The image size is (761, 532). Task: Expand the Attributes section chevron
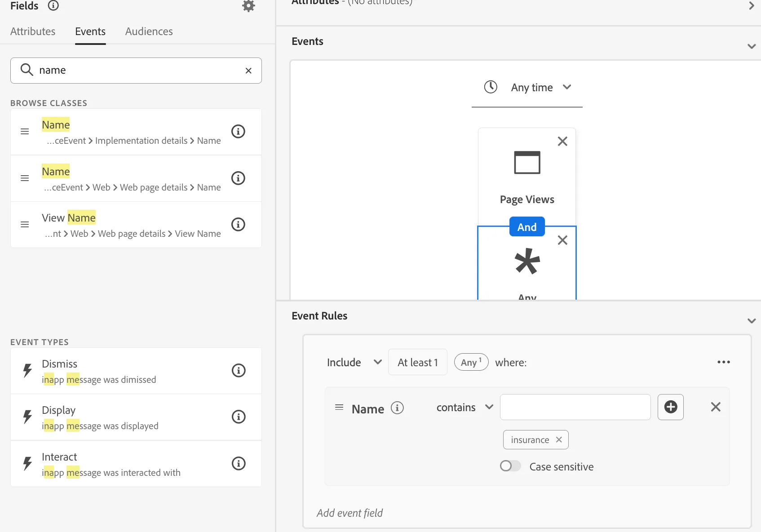751,5
